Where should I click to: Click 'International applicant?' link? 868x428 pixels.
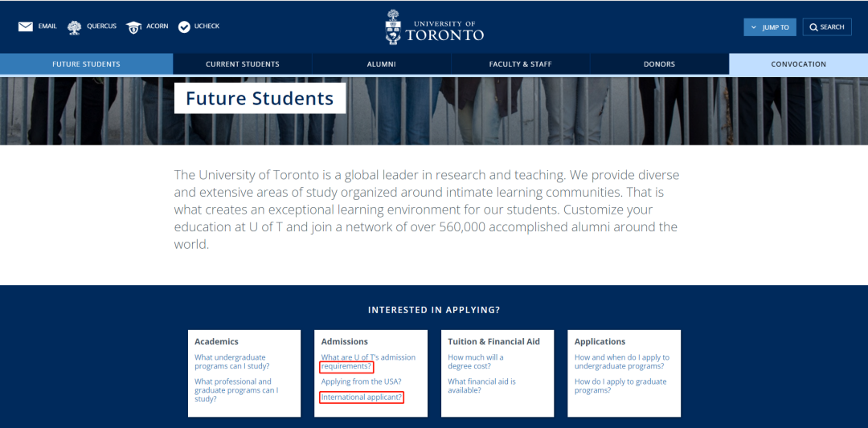pyautogui.click(x=362, y=397)
